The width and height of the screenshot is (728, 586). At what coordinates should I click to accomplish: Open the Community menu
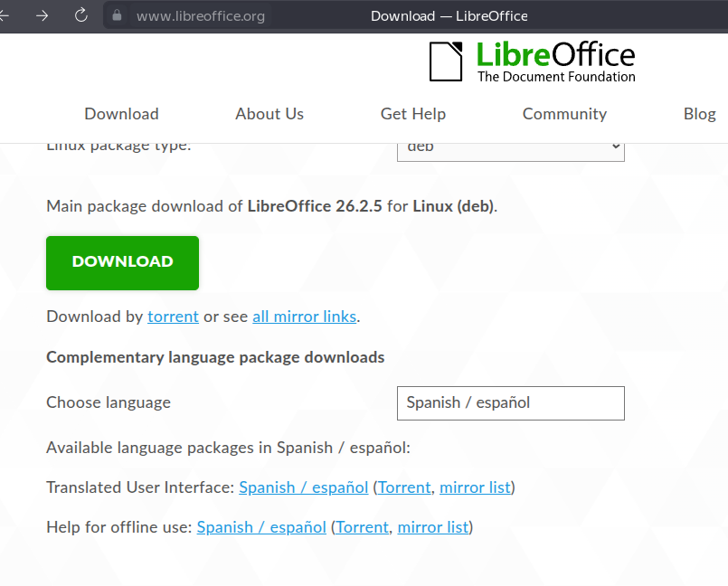[x=564, y=114]
